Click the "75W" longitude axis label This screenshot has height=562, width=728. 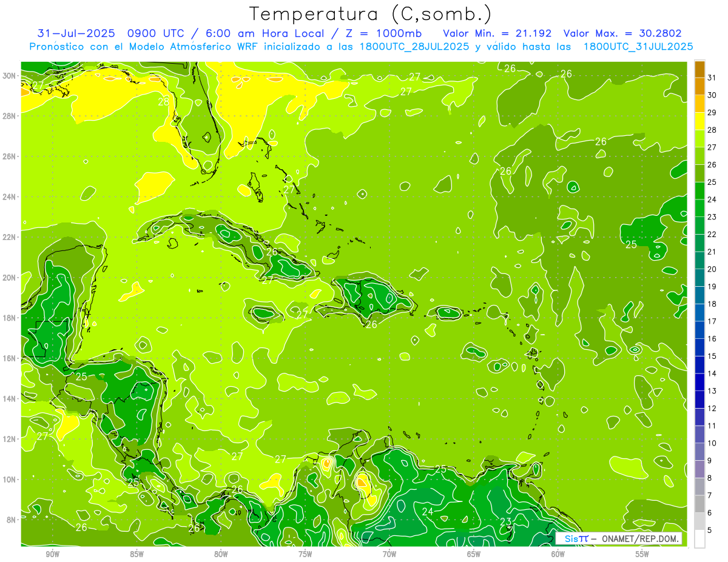(x=305, y=554)
